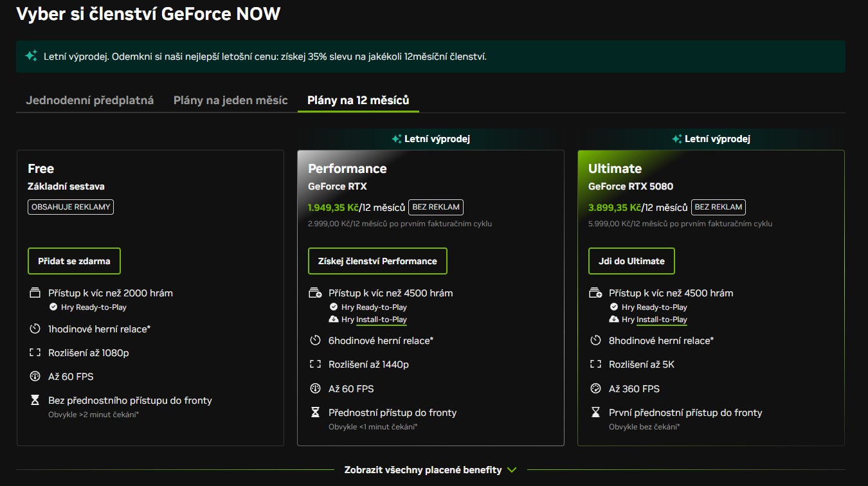
Task: Click the sparkle icon above the Performance card
Action: [x=397, y=139]
